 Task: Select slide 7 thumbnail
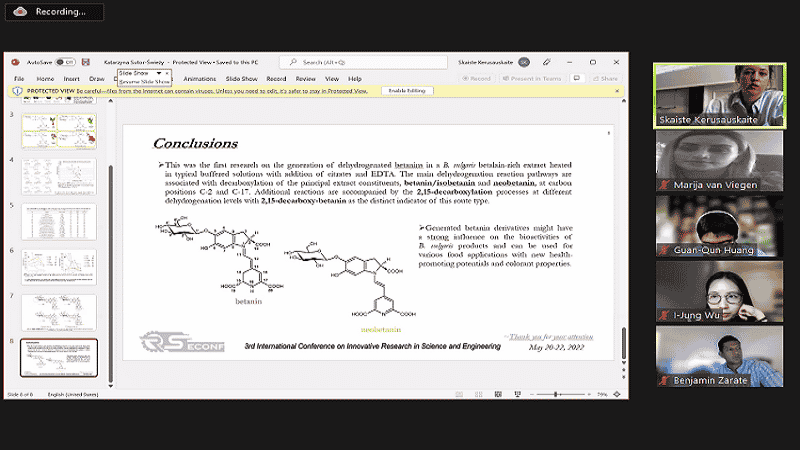59,312
